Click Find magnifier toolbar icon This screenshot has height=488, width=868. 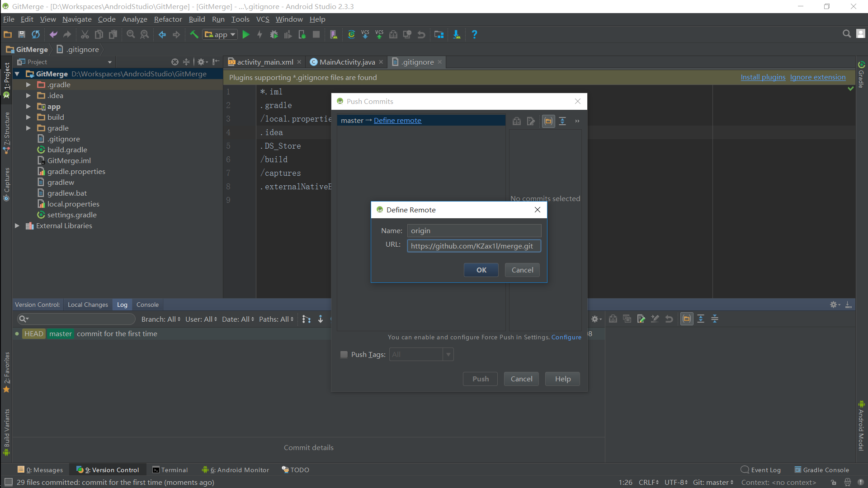tap(131, 34)
